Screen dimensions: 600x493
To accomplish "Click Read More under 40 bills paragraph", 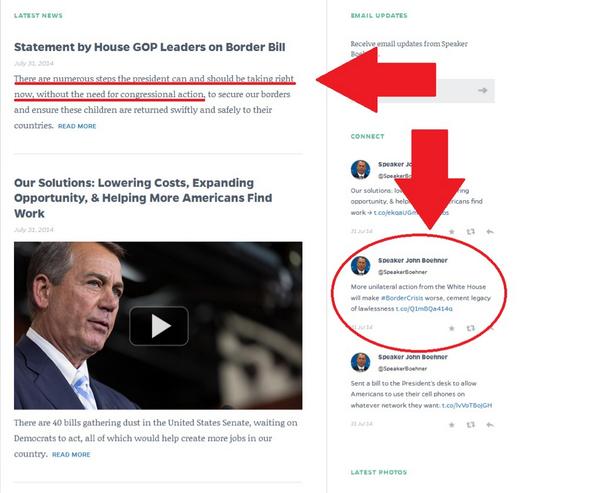I will [71, 454].
